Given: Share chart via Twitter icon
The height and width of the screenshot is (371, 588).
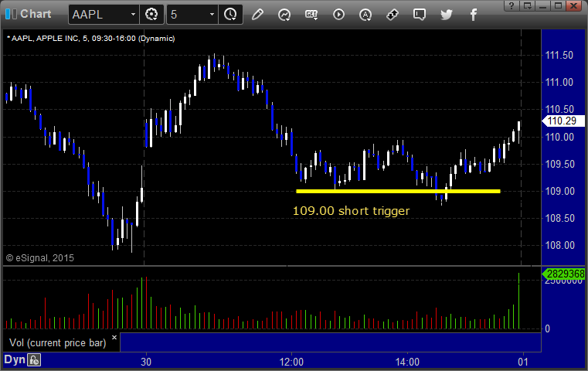Looking at the screenshot, I should tap(447, 15).
